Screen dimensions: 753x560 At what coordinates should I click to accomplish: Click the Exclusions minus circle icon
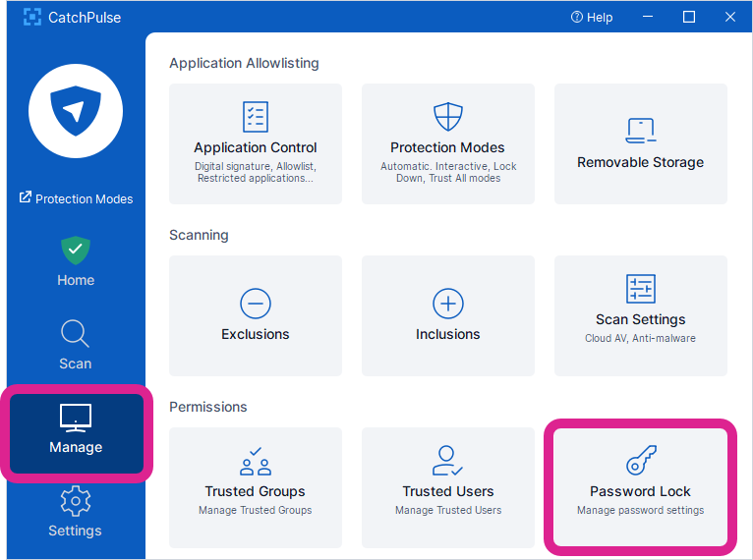point(256,304)
